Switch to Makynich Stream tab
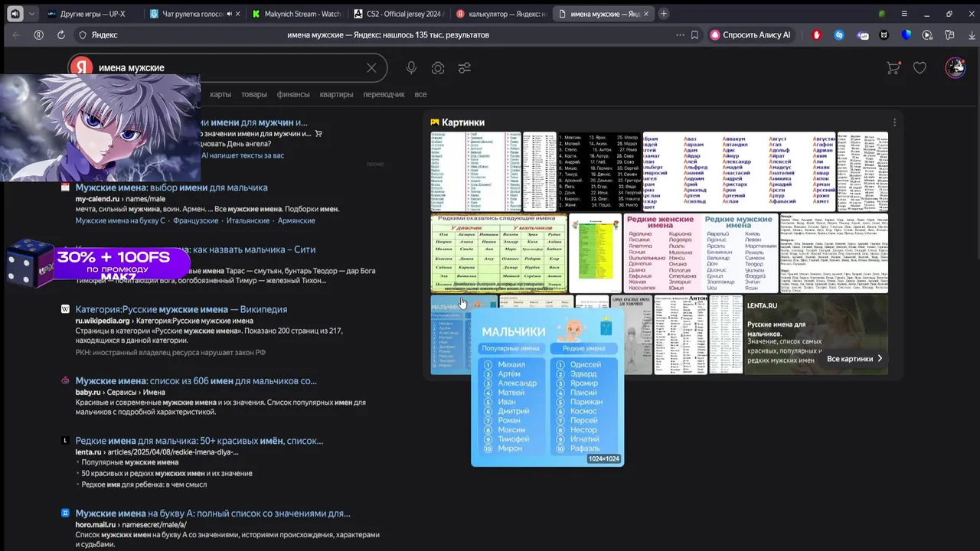Viewport: 980px width, 551px height. (x=296, y=14)
